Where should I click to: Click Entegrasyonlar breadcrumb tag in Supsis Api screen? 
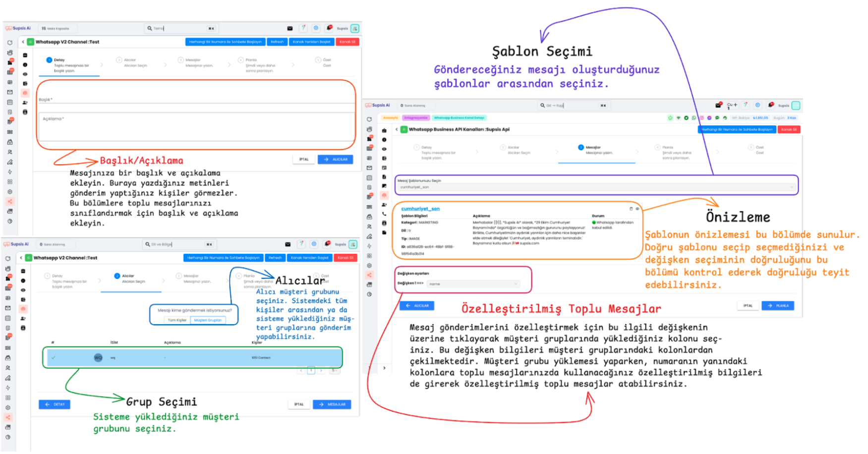tap(416, 118)
